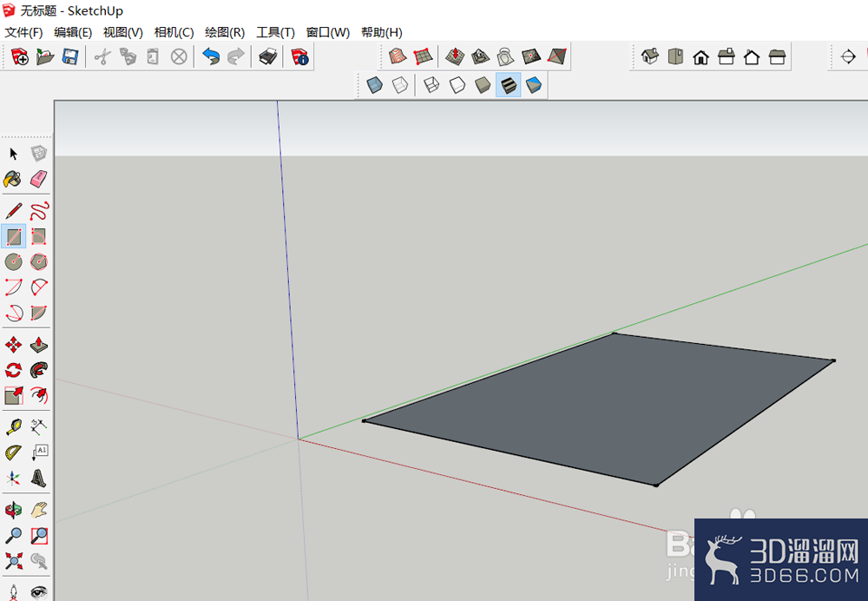Image resolution: width=868 pixels, height=601 pixels.
Task: Click the Erase (circled X) toolbar icon
Action: pyautogui.click(x=179, y=56)
